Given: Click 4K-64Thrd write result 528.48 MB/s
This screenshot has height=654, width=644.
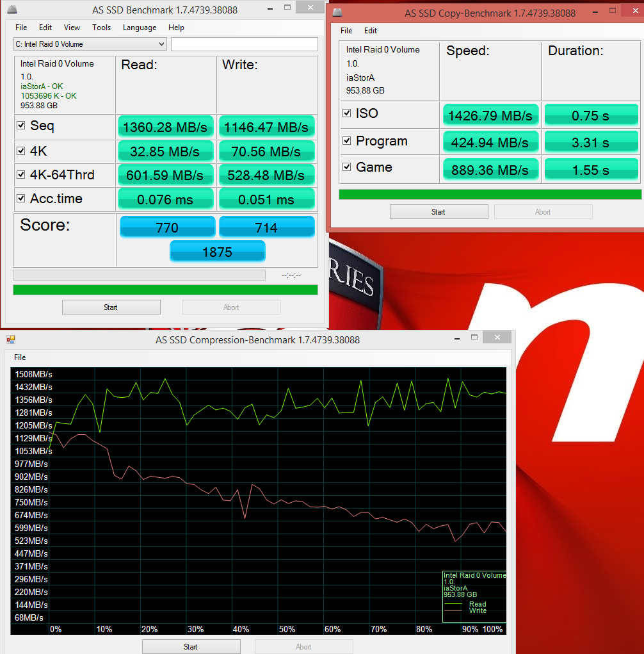Looking at the screenshot, I should coord(266,175).
